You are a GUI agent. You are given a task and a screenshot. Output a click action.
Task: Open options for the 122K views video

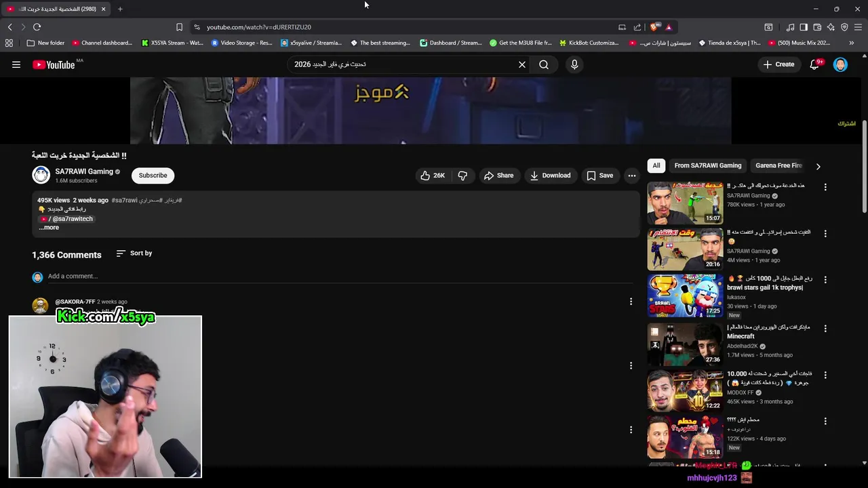(825, 422)
